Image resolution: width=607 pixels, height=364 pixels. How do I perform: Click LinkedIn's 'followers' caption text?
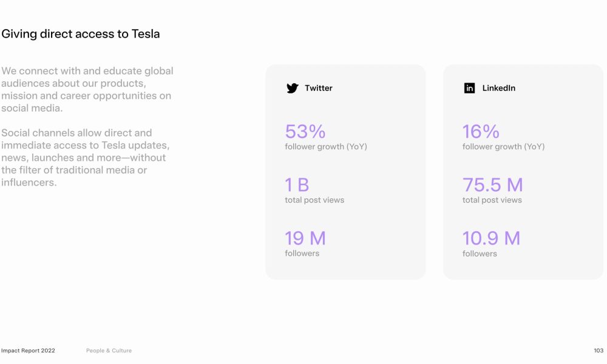(480, 254)
